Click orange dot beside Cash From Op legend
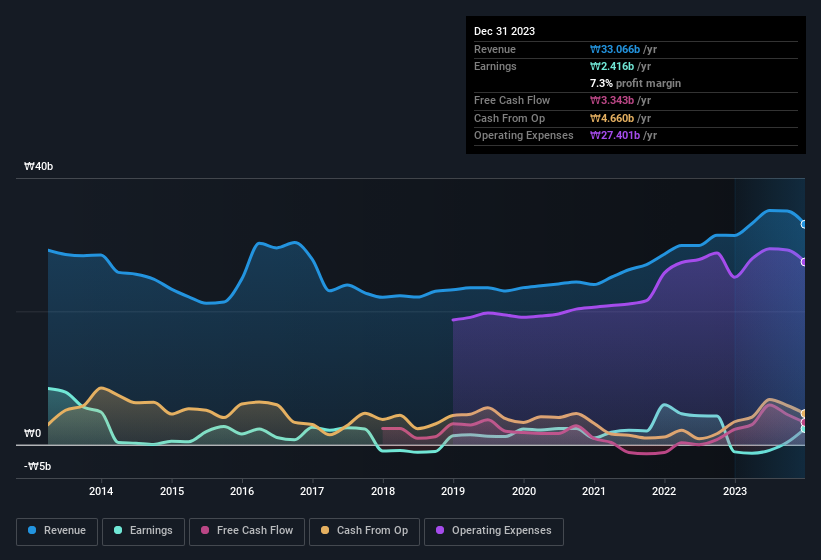This screenshot has width=821, height=560. 324,530
